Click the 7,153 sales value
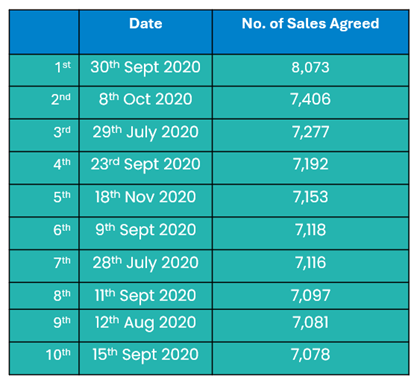The image size is (414, 383). (x=310, y=197)
